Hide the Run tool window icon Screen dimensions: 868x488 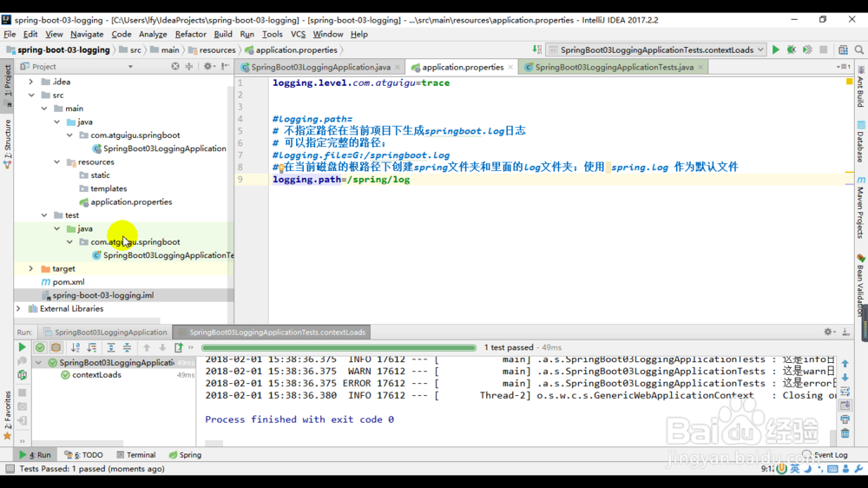click(845, 332)
